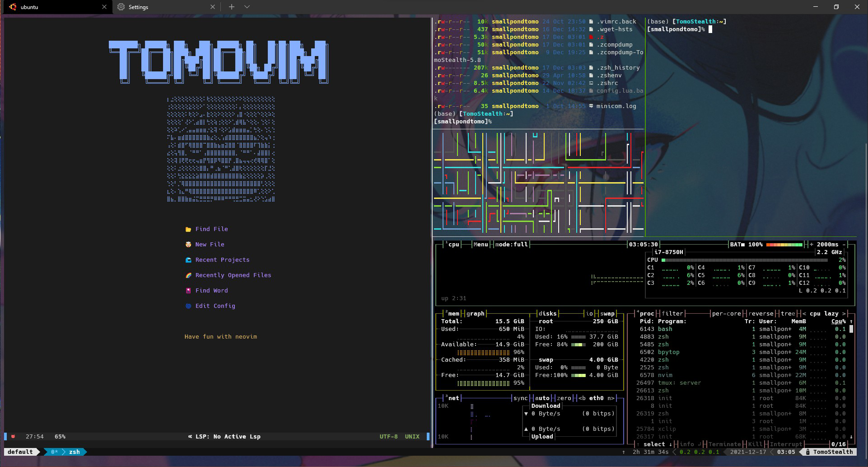
Task: Click the root disk used bar
Action: tap(579, 337)
